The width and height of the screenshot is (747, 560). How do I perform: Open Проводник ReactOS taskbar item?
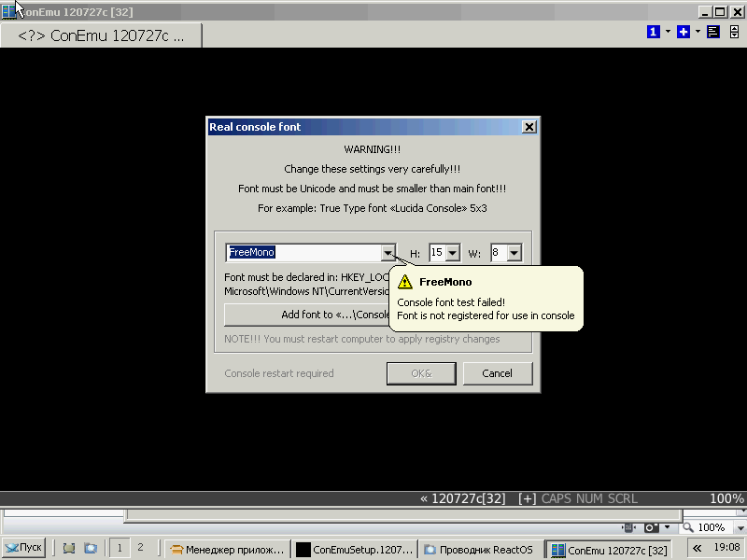pyautogui.click(x=480, y=550)
